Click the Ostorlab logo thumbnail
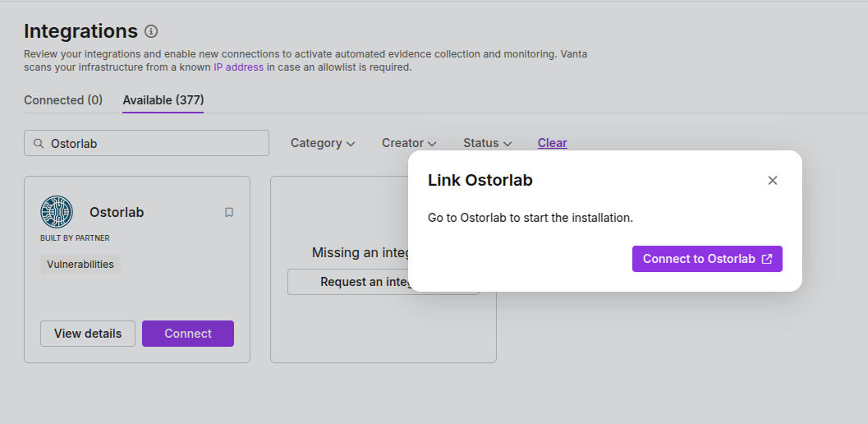Image resolution: width=868 pixels, height=424 pixels. point(57,212)
